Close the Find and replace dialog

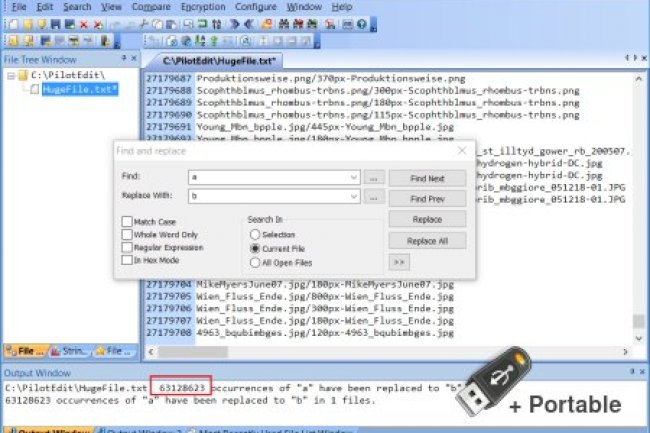461,150
